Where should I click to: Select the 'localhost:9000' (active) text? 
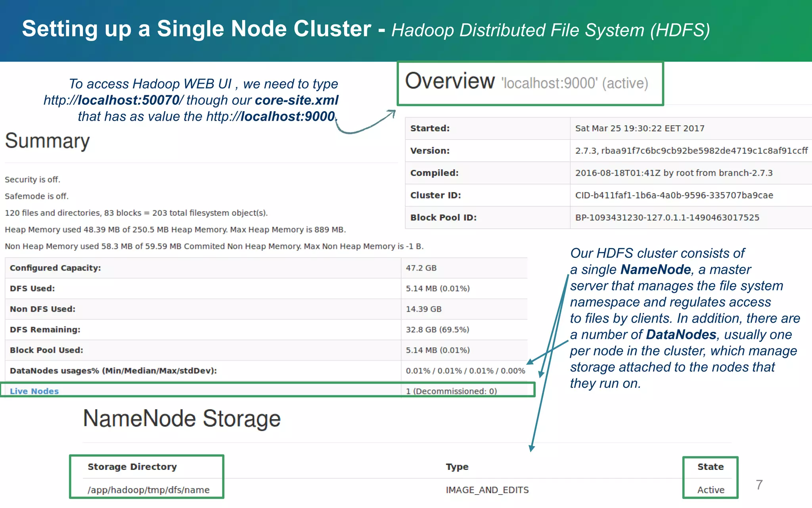pos(575,83)
